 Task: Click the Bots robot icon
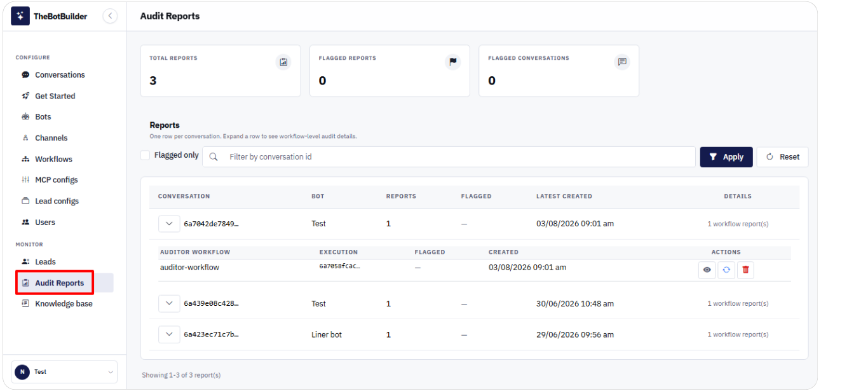click(x=25, y=117)
